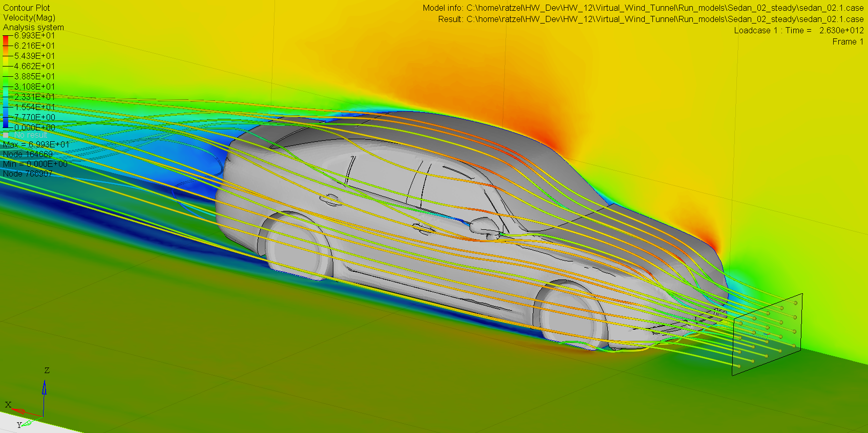Select the 'Velocity(Mag)' legend label
The image size is (868, 433).
29,17
